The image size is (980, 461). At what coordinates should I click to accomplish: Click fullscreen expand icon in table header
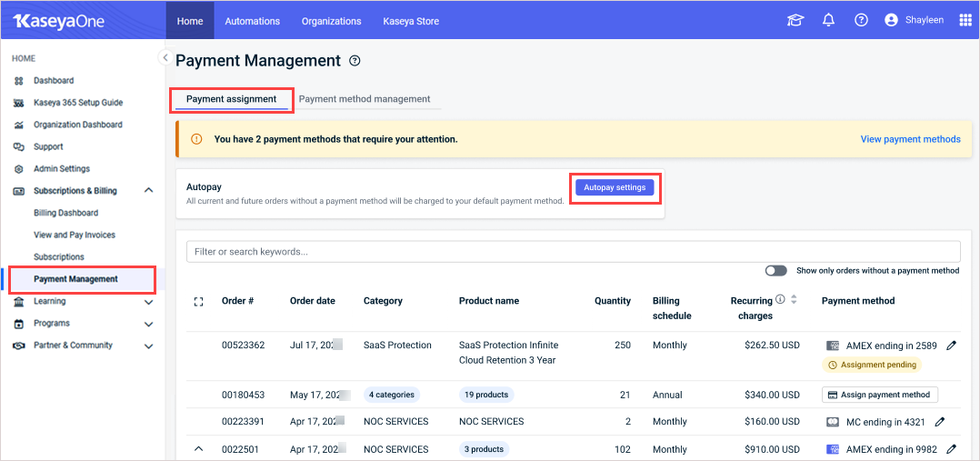tap(199, 302)
